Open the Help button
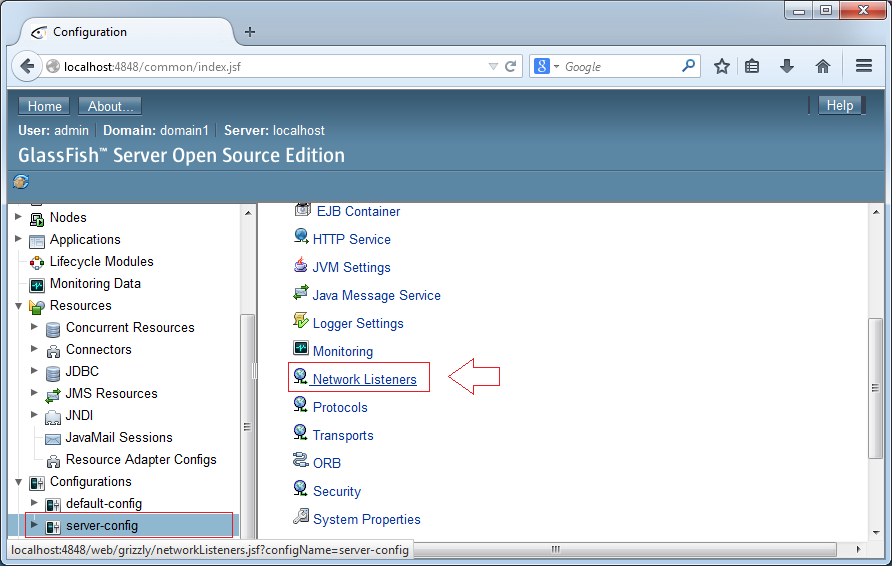Screen dimensions: 892x566 coord(840,106)
